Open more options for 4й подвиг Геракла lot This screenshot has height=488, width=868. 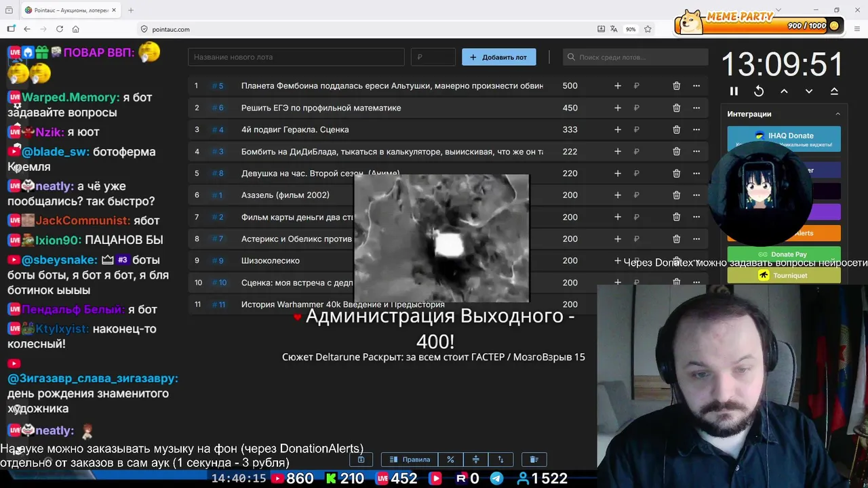click(696, 129)
